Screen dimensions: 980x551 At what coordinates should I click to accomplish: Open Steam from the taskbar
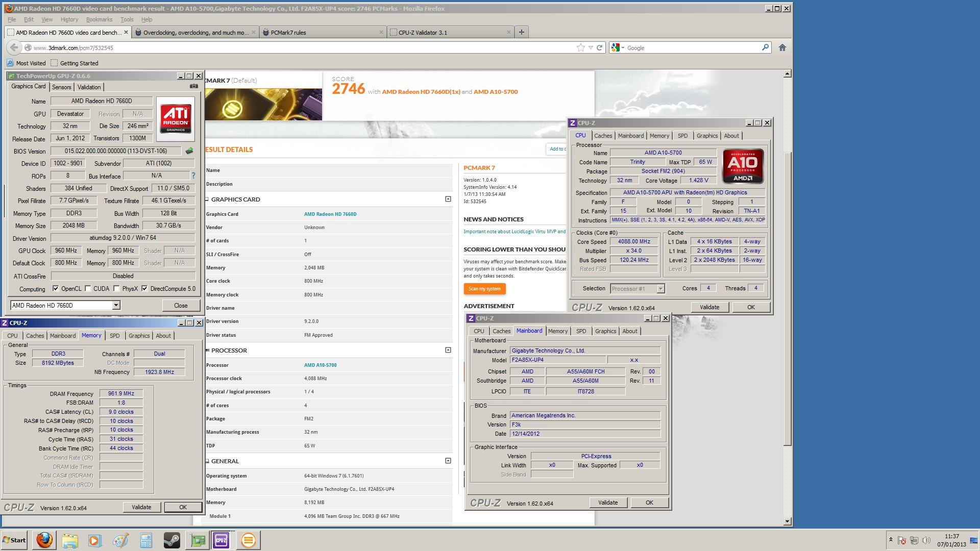171,540
